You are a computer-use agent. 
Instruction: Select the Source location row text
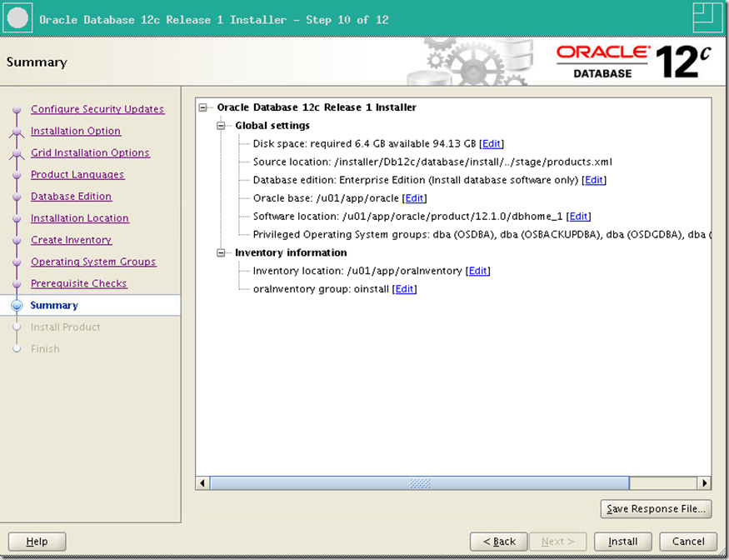click(432, 162)
